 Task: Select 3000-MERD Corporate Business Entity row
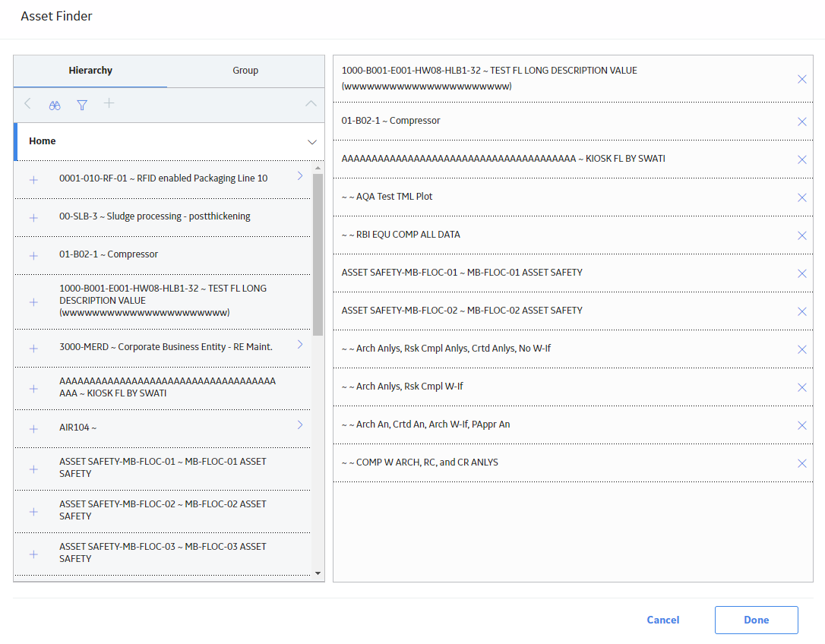166,347
